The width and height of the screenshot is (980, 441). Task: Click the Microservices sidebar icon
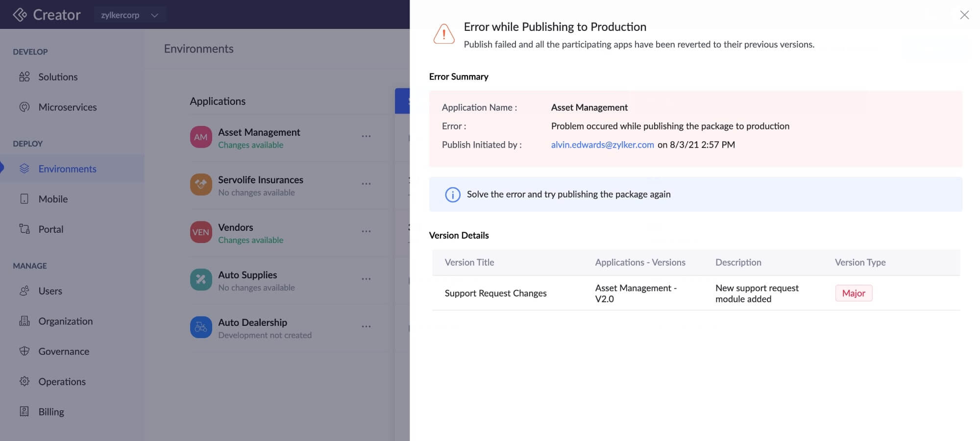click(x=24, y=107)
